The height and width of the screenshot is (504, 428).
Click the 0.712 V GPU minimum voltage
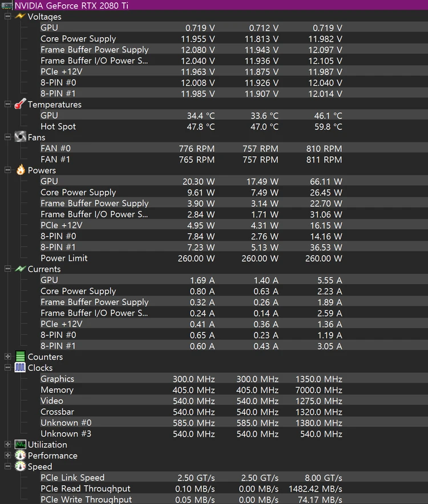click(x=264, y=28)
